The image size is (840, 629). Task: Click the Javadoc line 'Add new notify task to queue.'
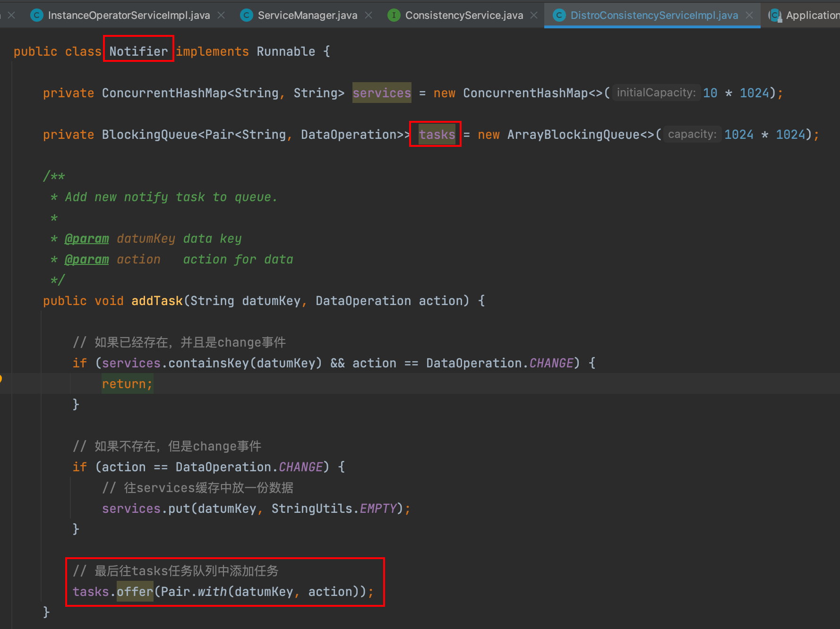click(171, 197)
